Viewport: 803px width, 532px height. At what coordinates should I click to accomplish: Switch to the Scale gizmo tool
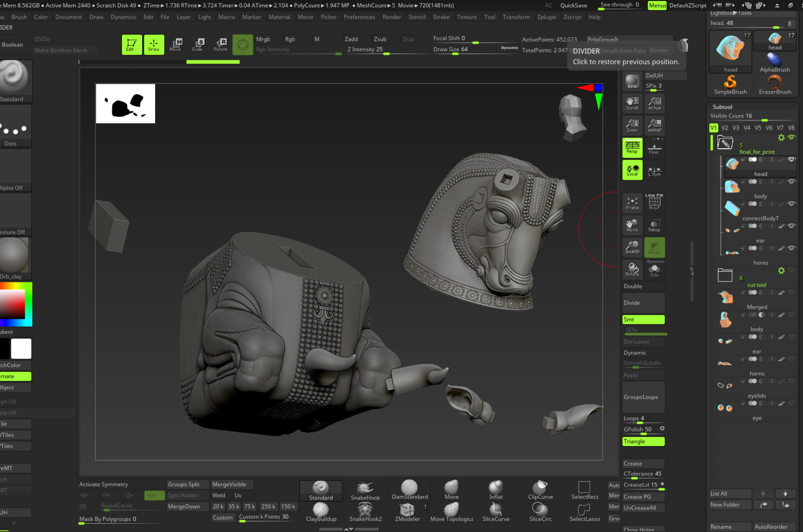point(198,45)
